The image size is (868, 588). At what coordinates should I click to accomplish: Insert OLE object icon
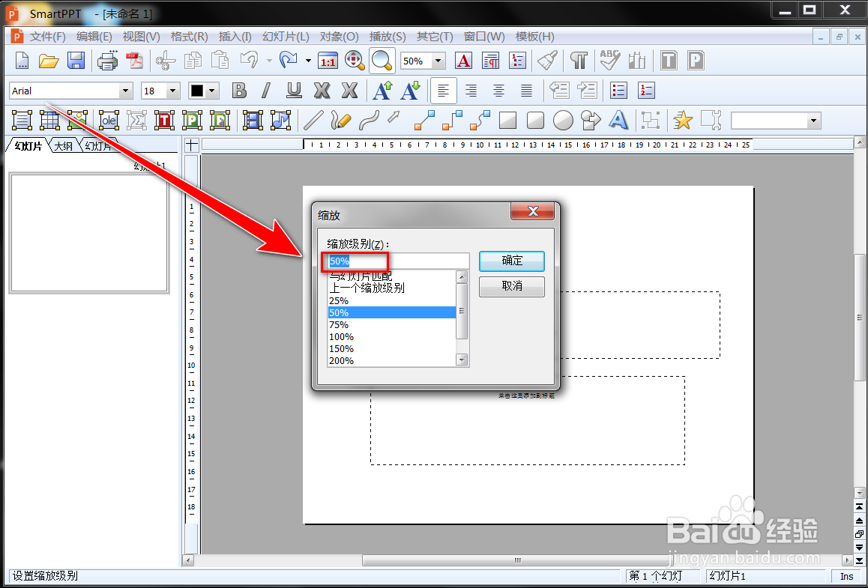tap(109, 120)
